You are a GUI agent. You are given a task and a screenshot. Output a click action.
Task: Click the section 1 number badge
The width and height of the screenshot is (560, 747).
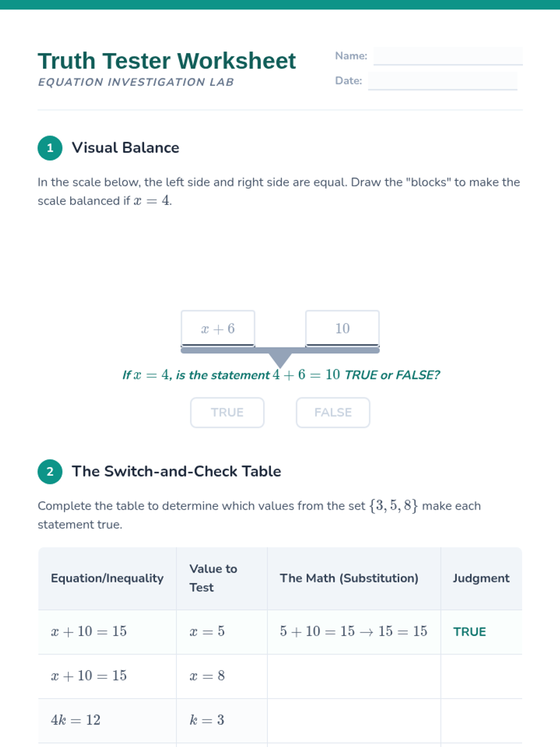click(x=50, y=148)
